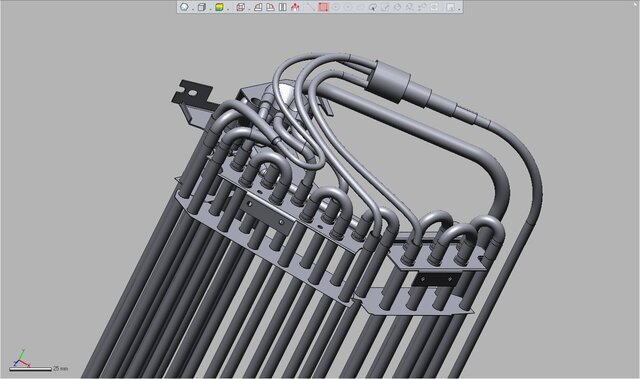Click the 25 mm scale bar label
Image resolution: width=640 pixels, height=379 pixels.
tap(60, 368)
